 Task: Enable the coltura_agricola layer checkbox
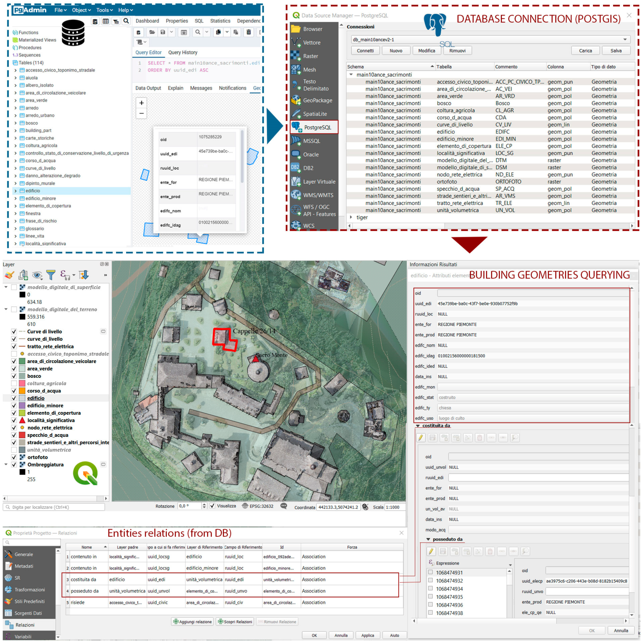coord(14,383)
